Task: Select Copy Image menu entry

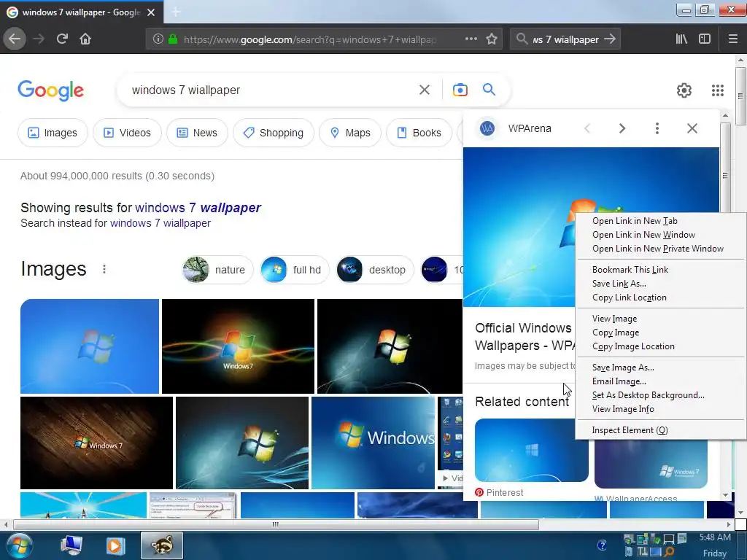Action: [660, 332]
